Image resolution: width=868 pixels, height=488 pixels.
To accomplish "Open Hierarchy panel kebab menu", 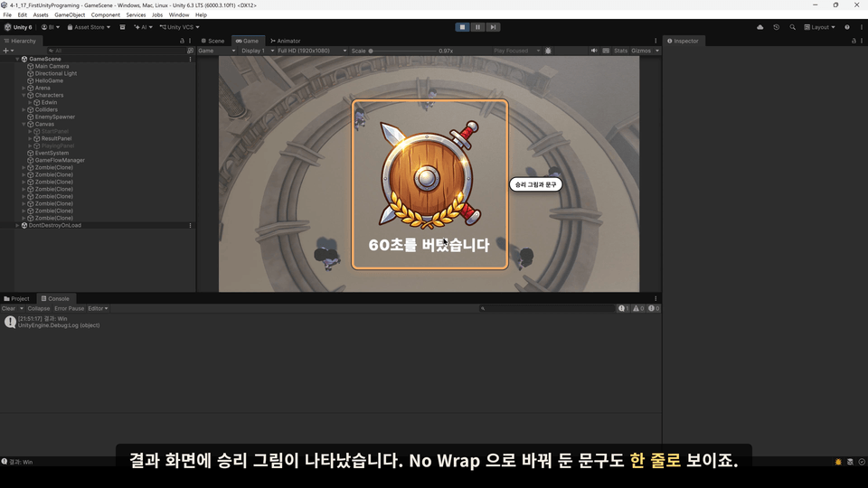I will click(x=190, y=41).
